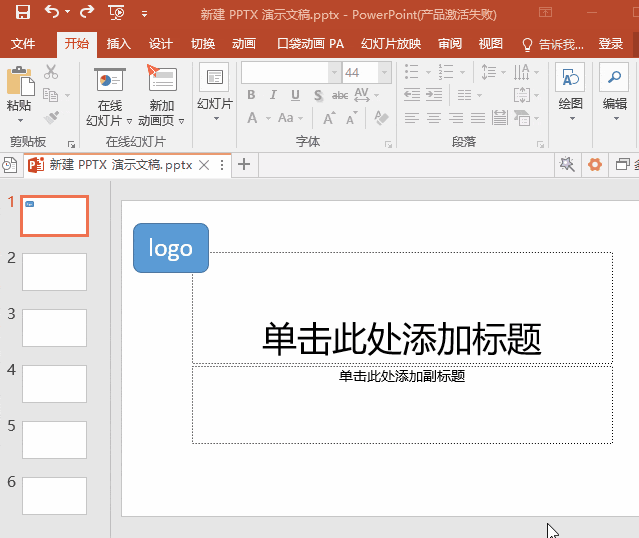Add a new document tab with plus button
The width and height of the screenshot is (639, 538).
point(244,165)
